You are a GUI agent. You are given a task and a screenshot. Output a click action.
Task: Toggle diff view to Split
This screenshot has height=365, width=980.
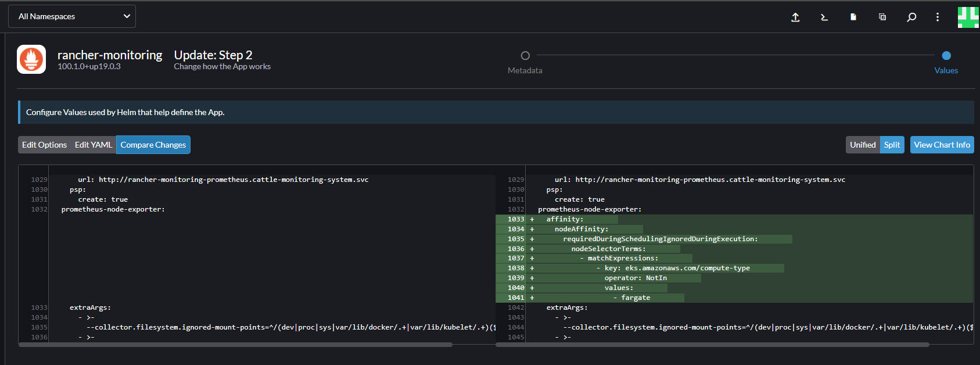(892, 145)
